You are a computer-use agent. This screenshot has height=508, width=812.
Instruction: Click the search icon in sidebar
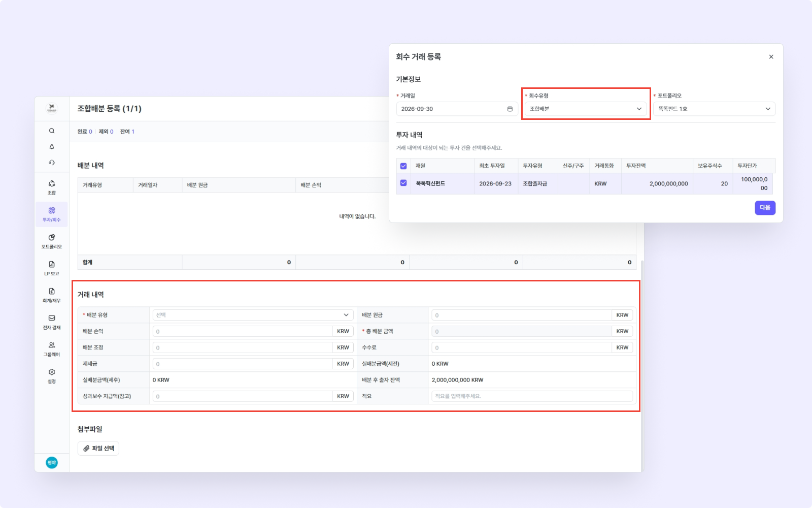[52, 131]
